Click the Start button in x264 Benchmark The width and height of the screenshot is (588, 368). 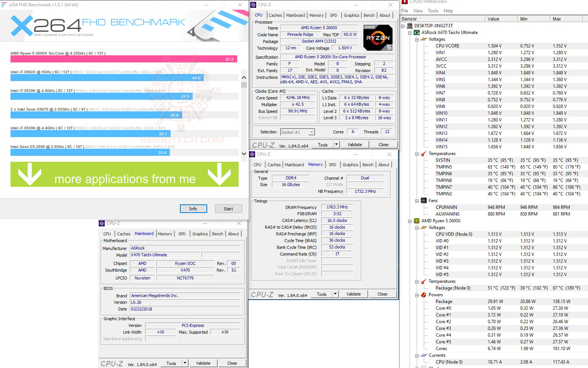coord(228,209)
